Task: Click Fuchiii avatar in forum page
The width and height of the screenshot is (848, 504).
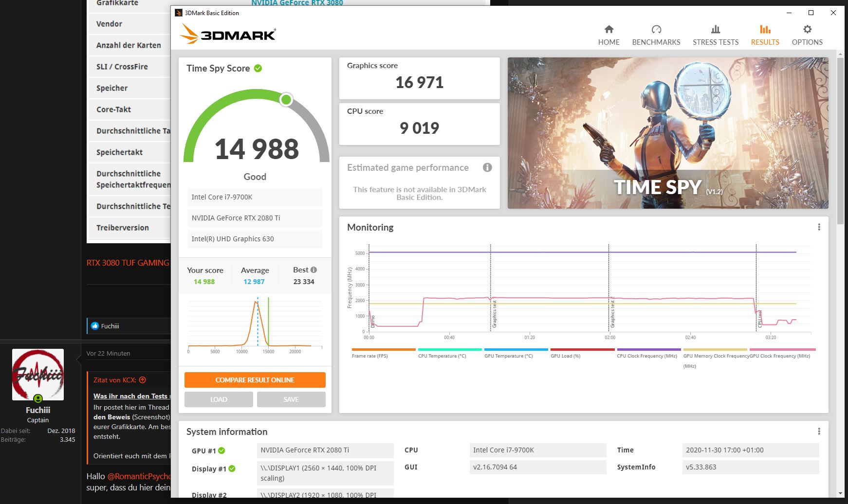Action: (x=38, y=375)
